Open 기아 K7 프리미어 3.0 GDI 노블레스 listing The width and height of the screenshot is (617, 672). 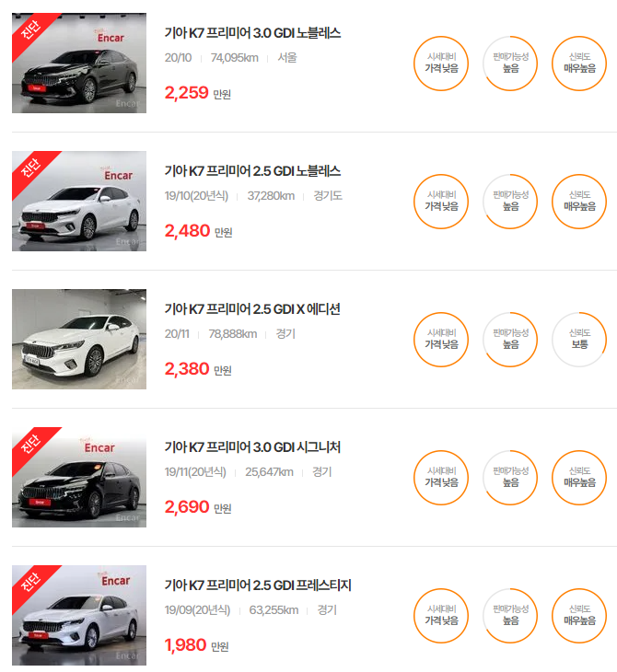pos(252,33)
